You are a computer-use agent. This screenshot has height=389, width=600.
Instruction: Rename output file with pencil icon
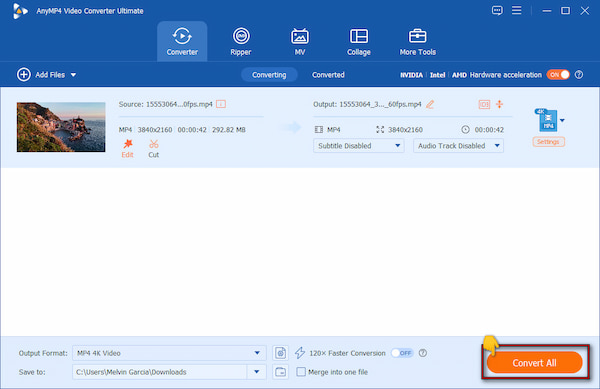(430, 104)
